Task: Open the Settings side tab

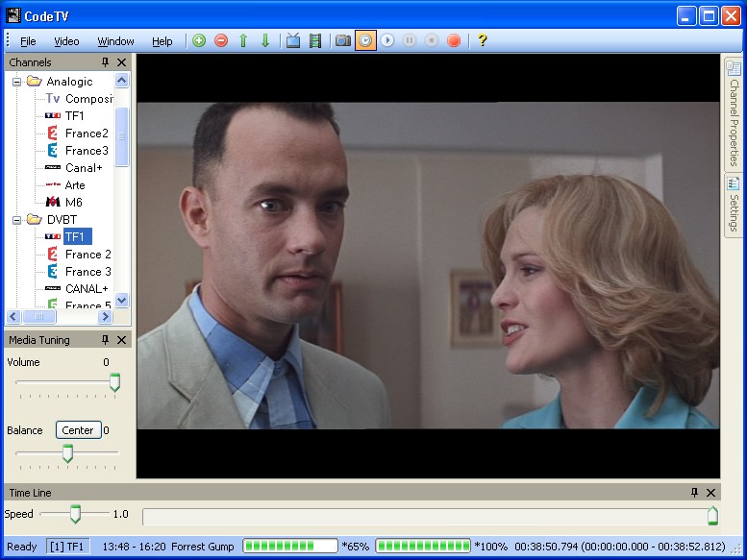Action: click(734, 205)
